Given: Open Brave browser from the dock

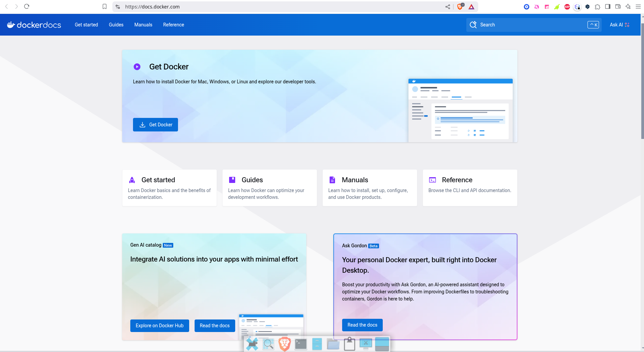Looking at the screenshot, I should pyautogui.click(x=285, y=344).
